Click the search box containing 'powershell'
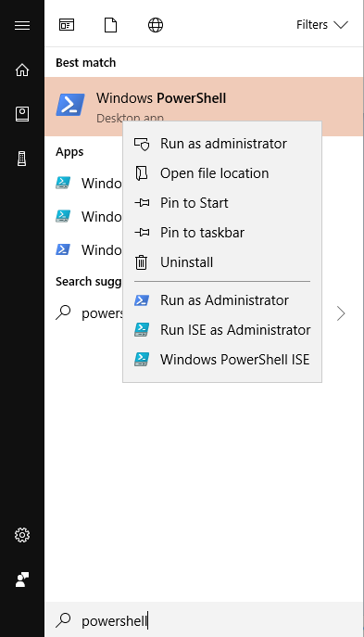Image resolution: width=364 pixels, height=637 pixels. (204, 620)
